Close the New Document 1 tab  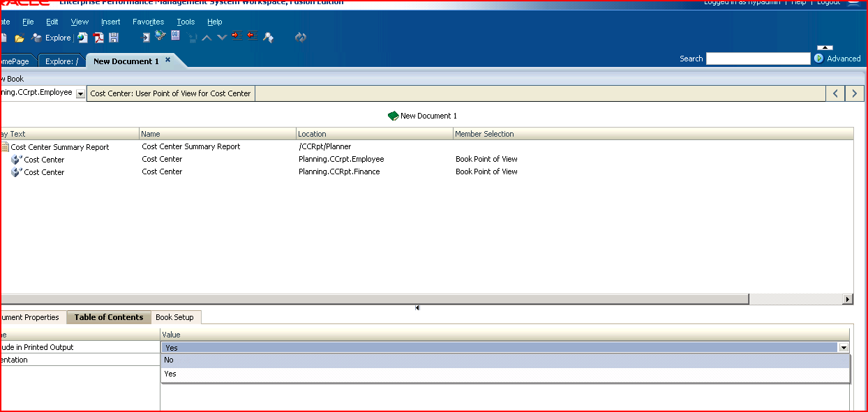pyautogui.click(x=167, y=60)
